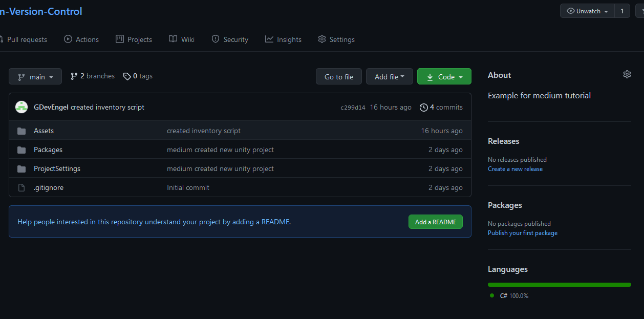Click the repository title link

[x=41, y=11]
